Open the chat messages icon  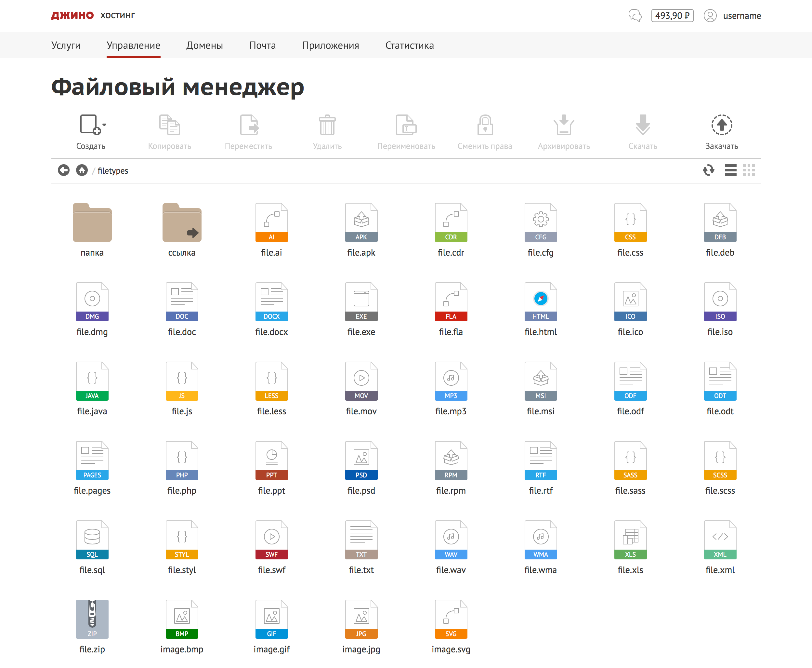(635, 16)
